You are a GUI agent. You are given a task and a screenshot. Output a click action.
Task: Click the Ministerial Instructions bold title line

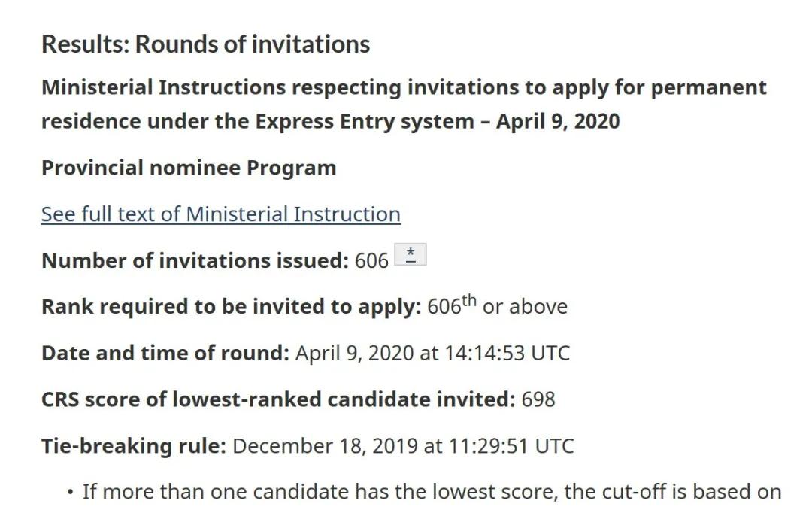[404, 87]
